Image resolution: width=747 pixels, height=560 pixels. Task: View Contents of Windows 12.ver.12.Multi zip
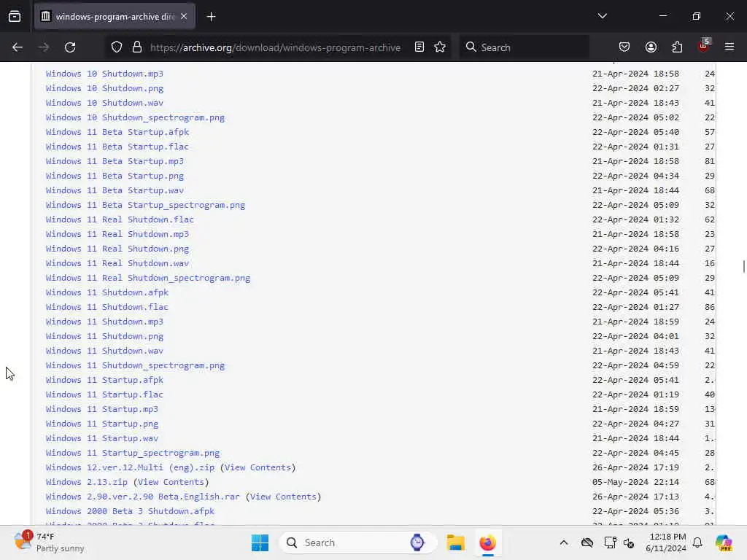pyautogui.click(x=258, y=467)
